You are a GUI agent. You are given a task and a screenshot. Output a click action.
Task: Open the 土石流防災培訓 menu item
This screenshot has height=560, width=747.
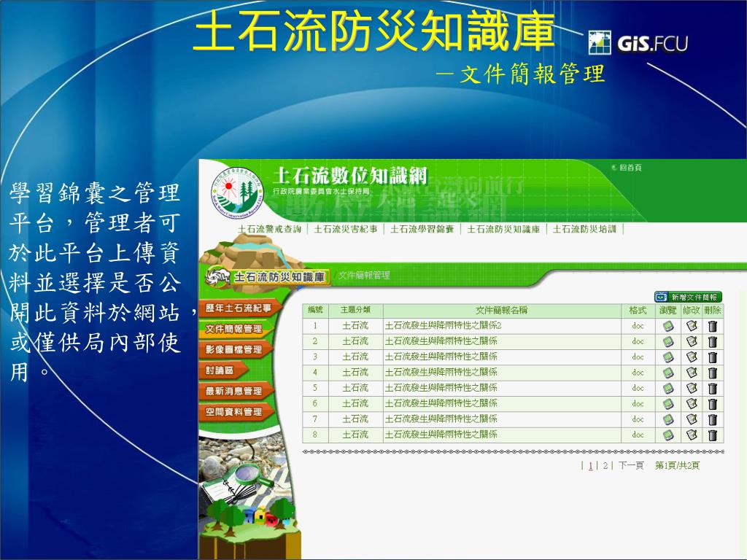pyautogui.click(x=584, y=229)
